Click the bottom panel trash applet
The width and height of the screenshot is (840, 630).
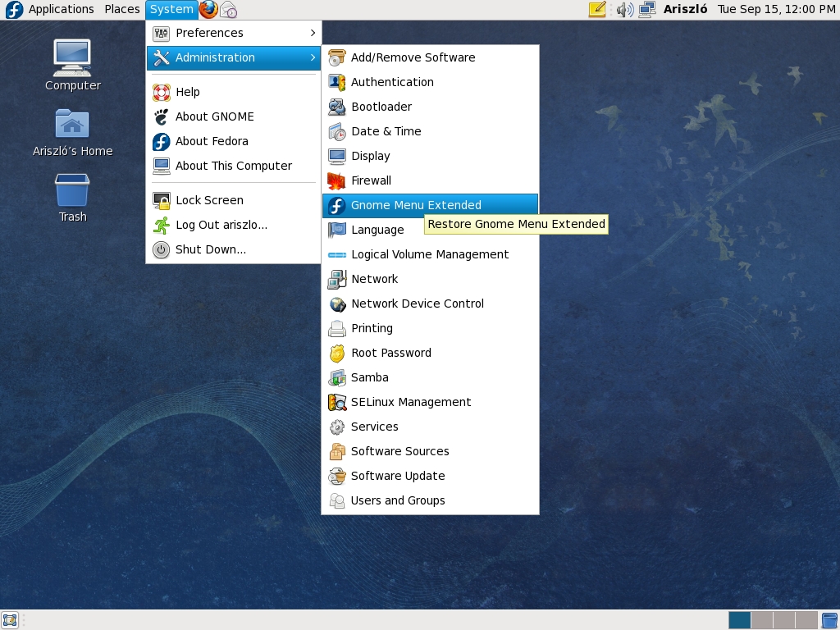click(x=830, y=620)
